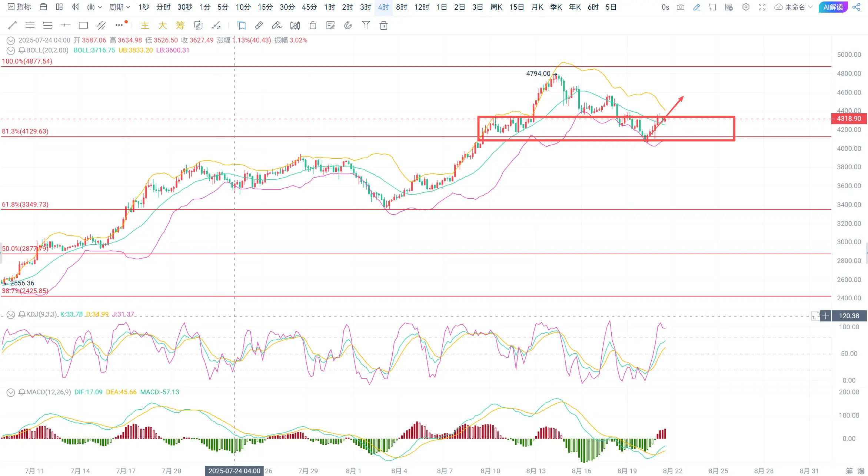Click the blue bookmark layers icon
The image size is (868, 476).
[242, 25]
